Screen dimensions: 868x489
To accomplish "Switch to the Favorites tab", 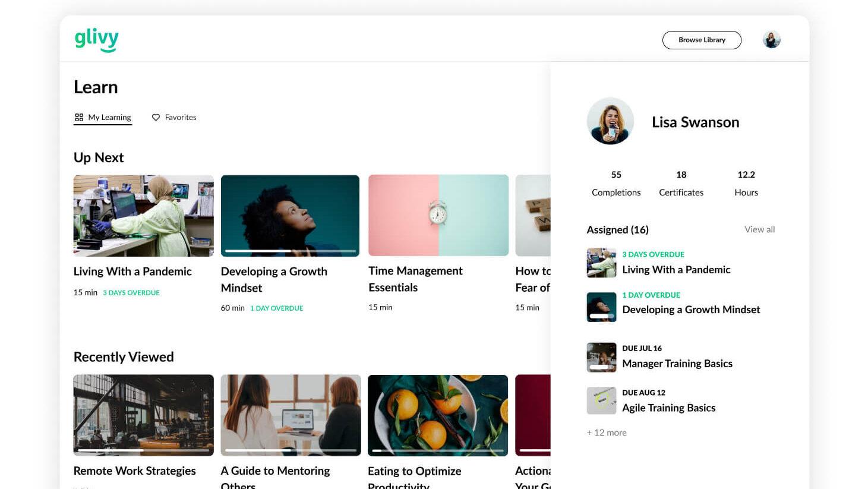I will 180,118.
